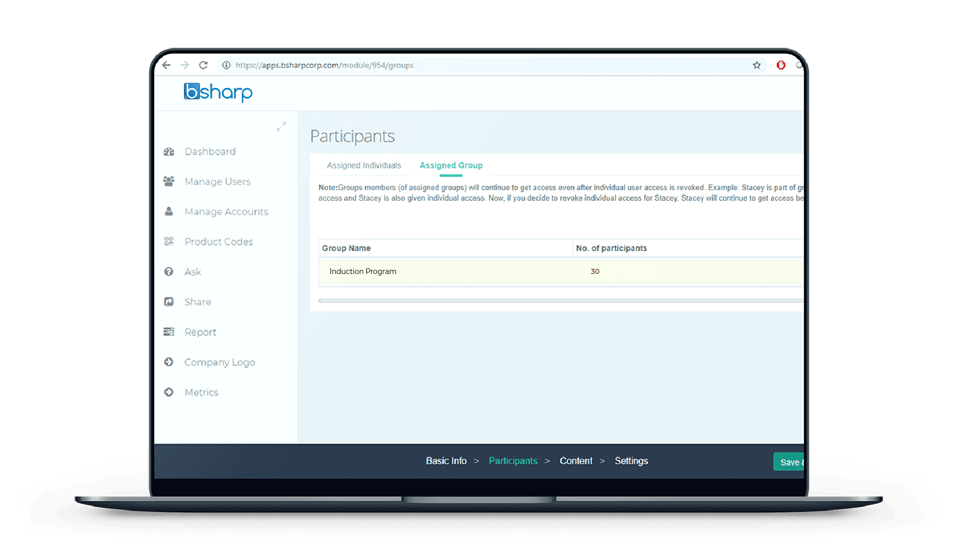980x551 pixels.
Task: Bookmark the page with the star icon
Action: 756,65
